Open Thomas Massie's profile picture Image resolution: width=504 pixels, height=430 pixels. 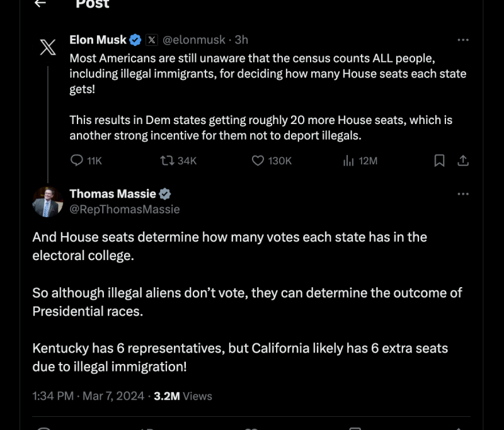click(48, 202)
